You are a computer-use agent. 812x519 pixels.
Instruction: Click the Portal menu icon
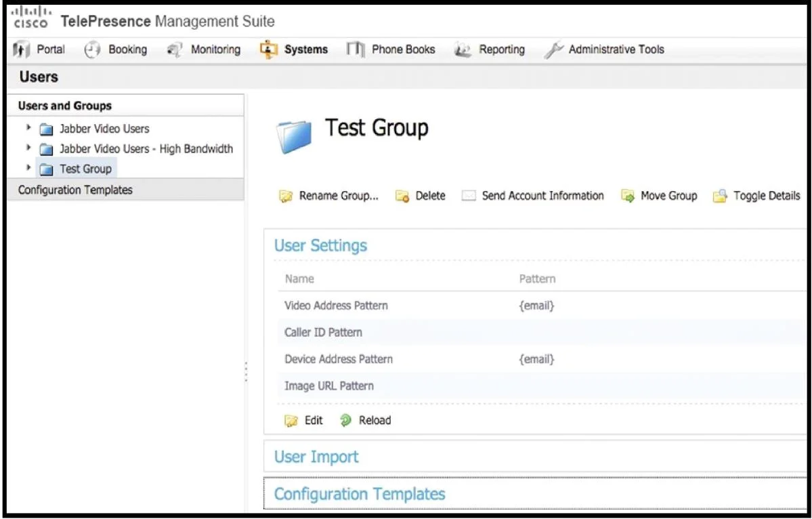pos(21,49)
